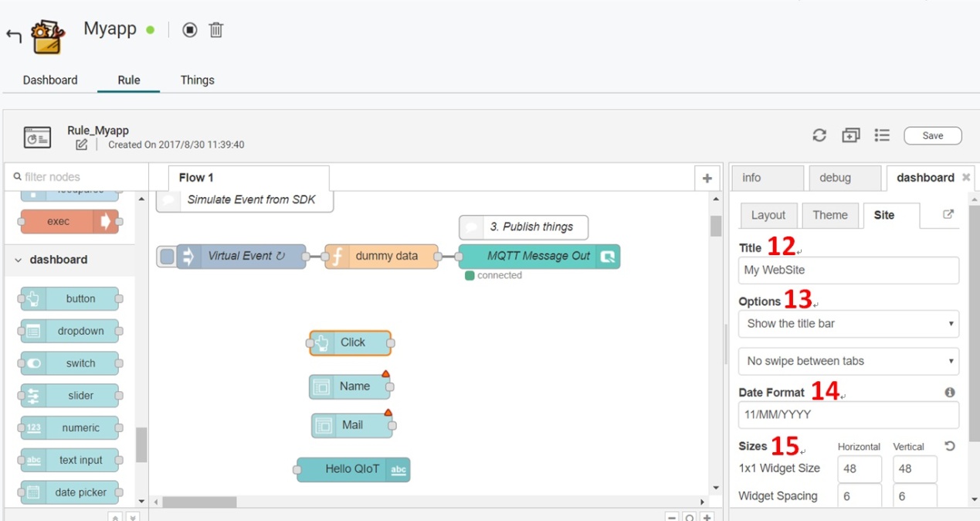Click the trash delete icon next to Myapp

pos(216,30)
